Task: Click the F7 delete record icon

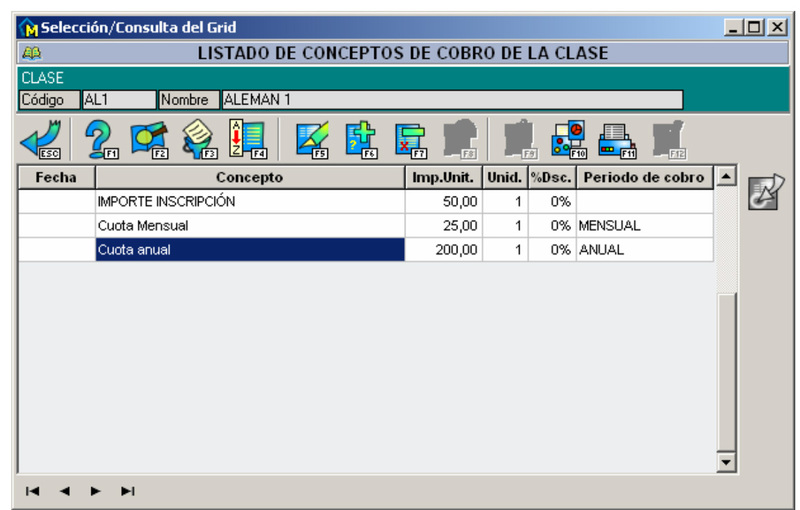Action: coord(411,139)
